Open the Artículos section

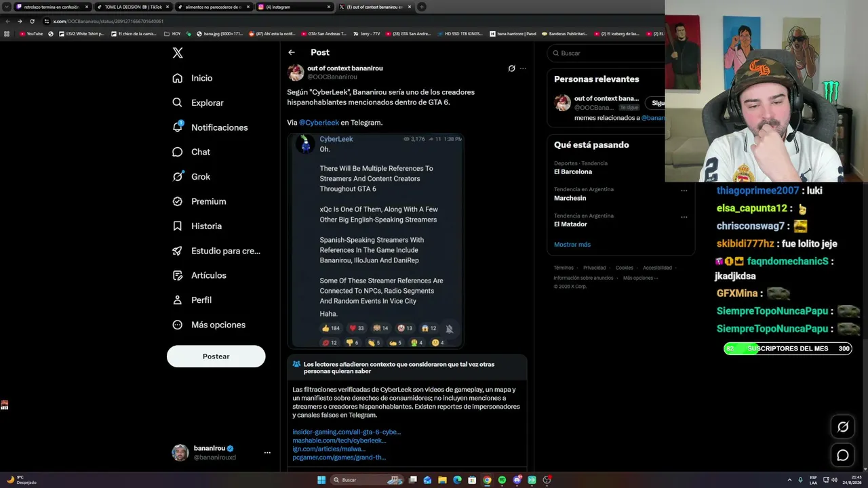pos(199,275)
